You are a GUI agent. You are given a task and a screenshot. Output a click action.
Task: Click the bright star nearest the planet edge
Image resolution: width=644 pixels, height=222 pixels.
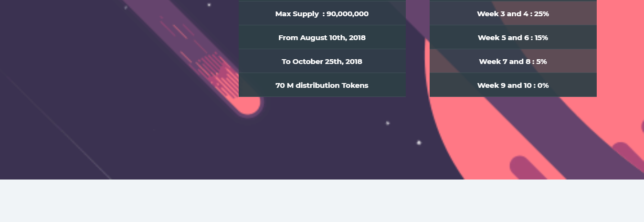coord(419,142)
